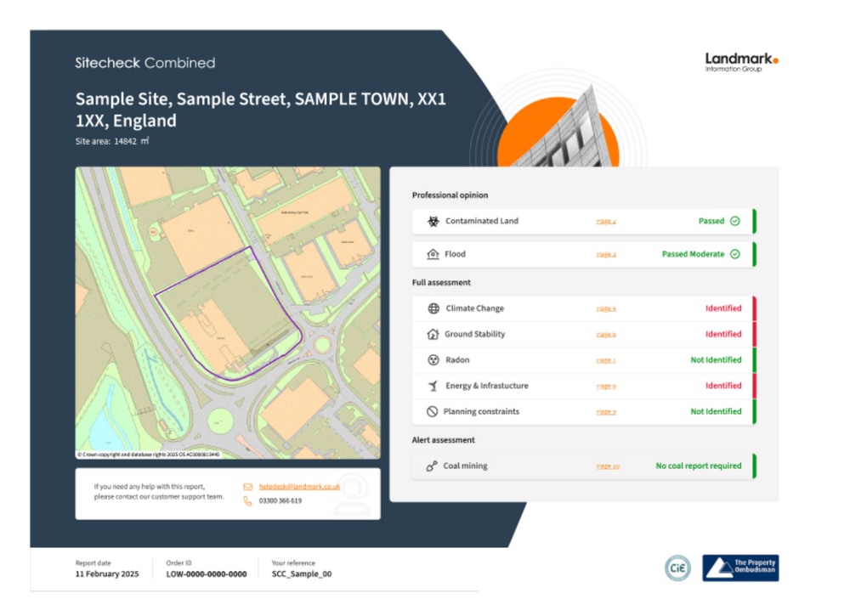Viewport: 850px width, 616px height.
Task: Click the wind turbine icon beside Energy & Infrastucture
Action: 433,386
